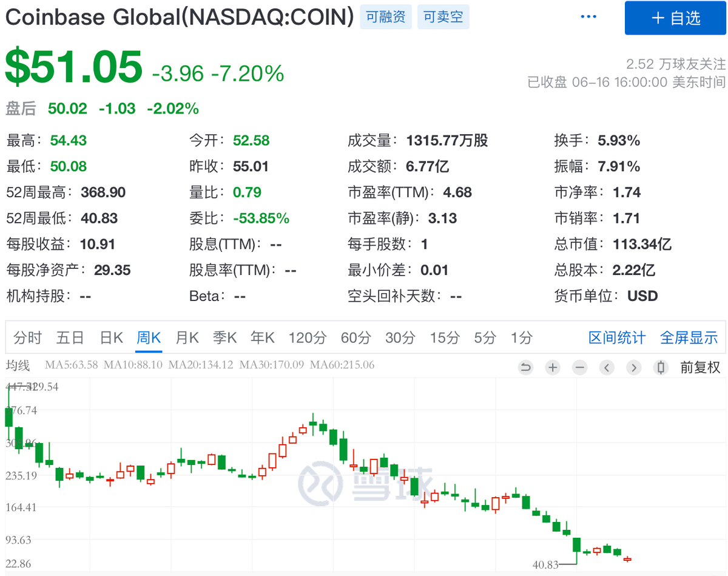The width and height of the screenshot is (728, 576).
Task: Click the 可卖空 tag
Action: [443, 17]
